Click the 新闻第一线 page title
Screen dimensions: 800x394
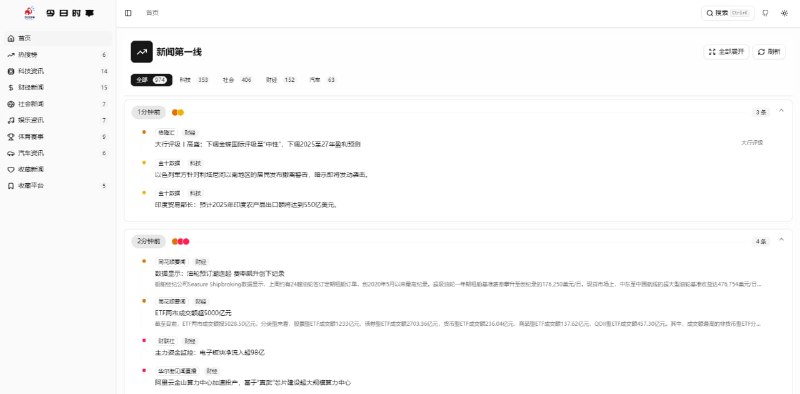pyautogui.click(x=179, y=52)
